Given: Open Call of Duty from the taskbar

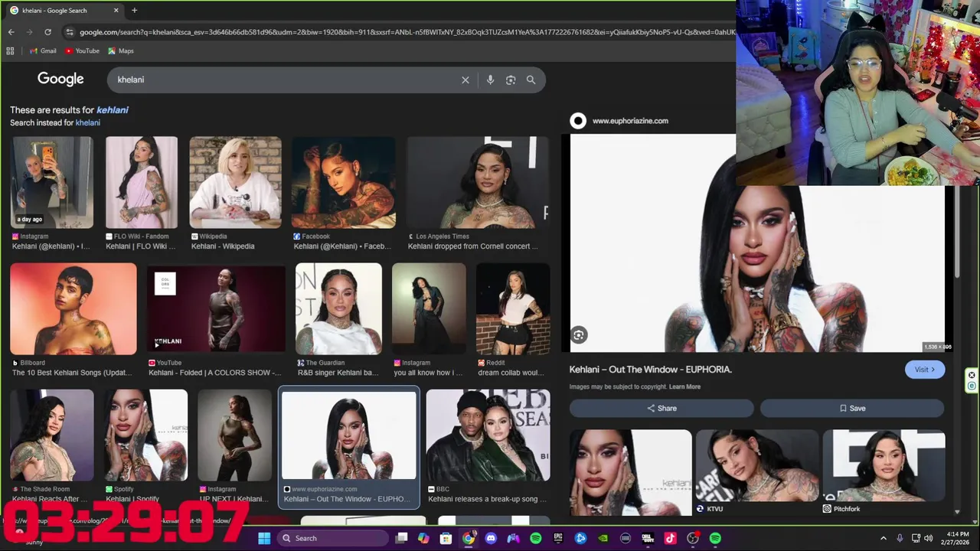Looking at the screenshot, I should [x=648, y=538].
